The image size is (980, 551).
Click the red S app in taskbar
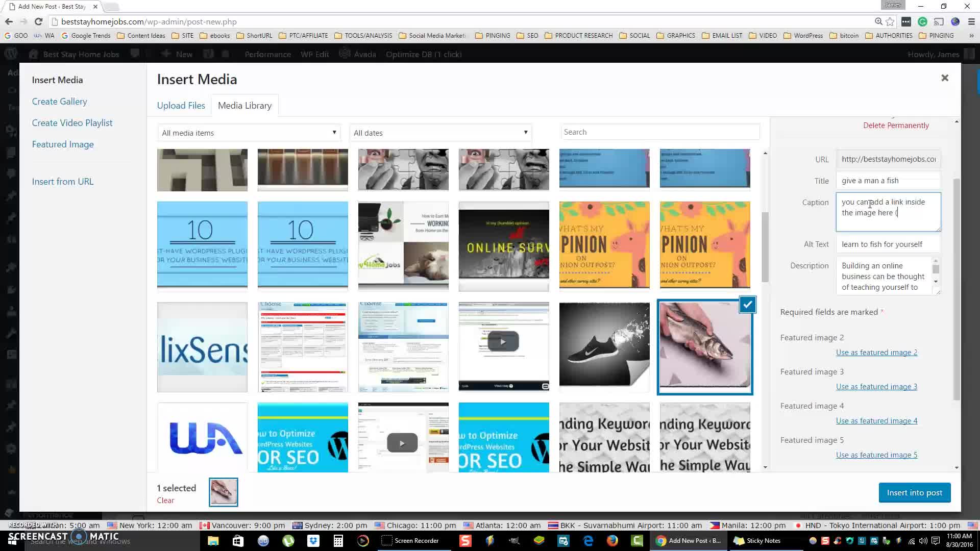[465, 541]
